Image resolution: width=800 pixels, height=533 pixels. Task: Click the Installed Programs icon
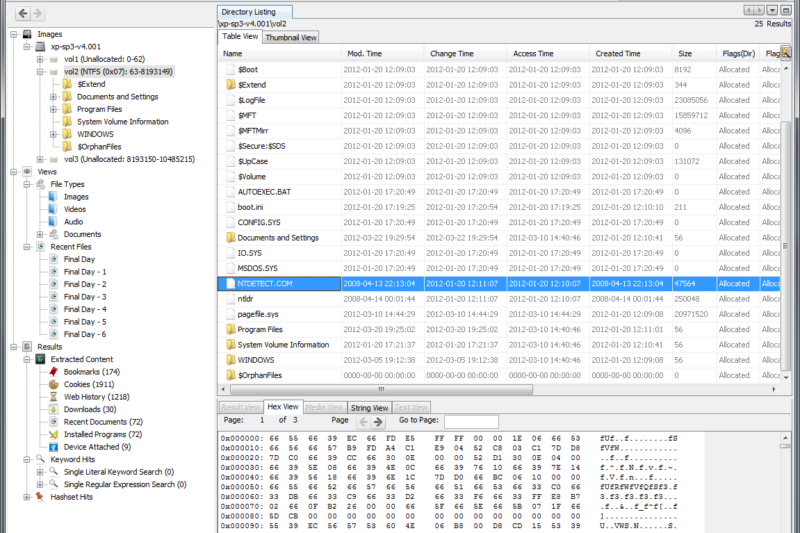point(54,435)
